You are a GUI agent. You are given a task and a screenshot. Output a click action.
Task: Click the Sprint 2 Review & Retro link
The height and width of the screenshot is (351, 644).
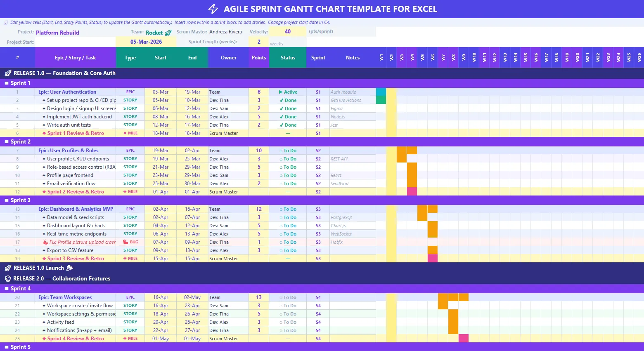coord(75,191)
